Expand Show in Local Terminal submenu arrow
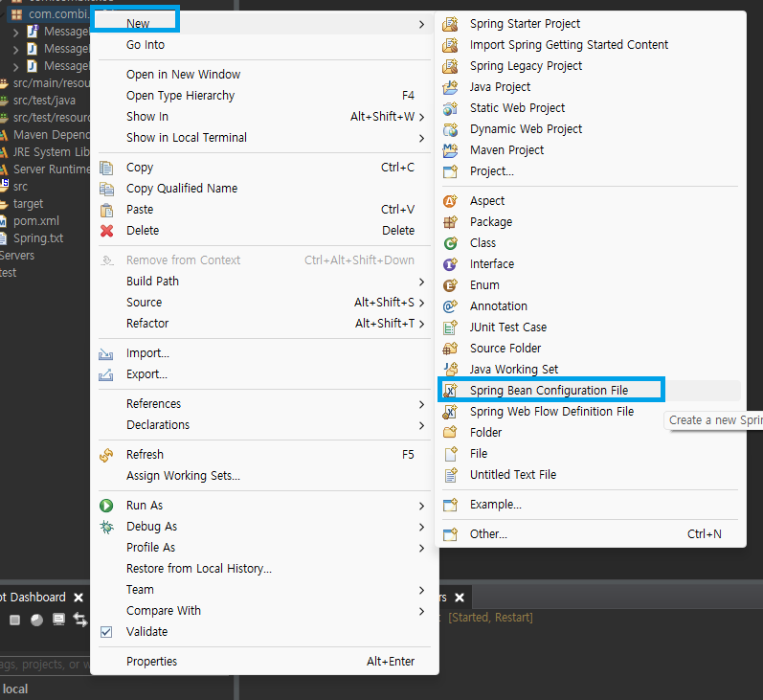 point(421,138)
